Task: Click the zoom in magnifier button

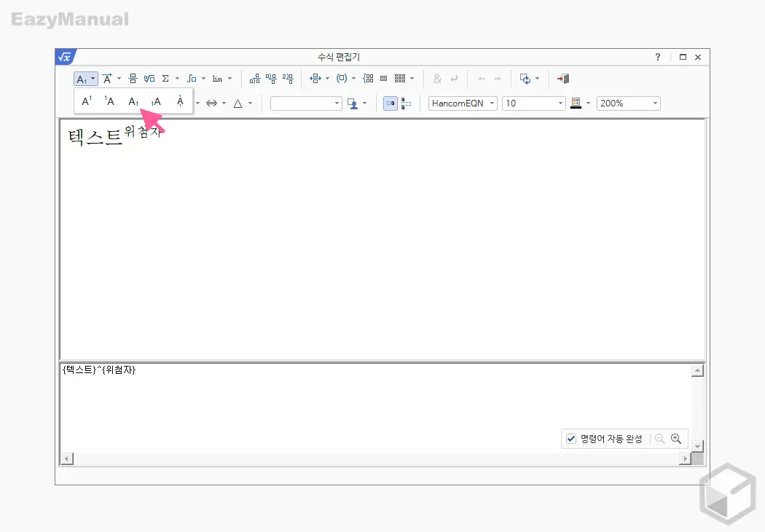Action: coord(677,438)
